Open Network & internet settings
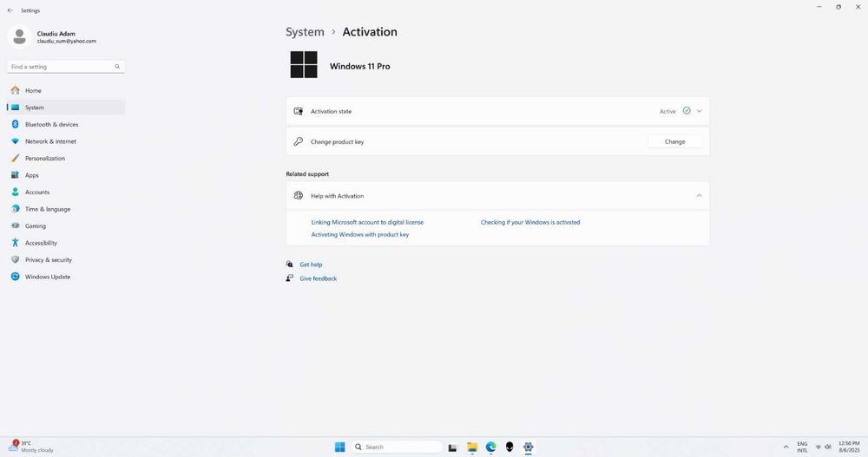 [66, 141]
